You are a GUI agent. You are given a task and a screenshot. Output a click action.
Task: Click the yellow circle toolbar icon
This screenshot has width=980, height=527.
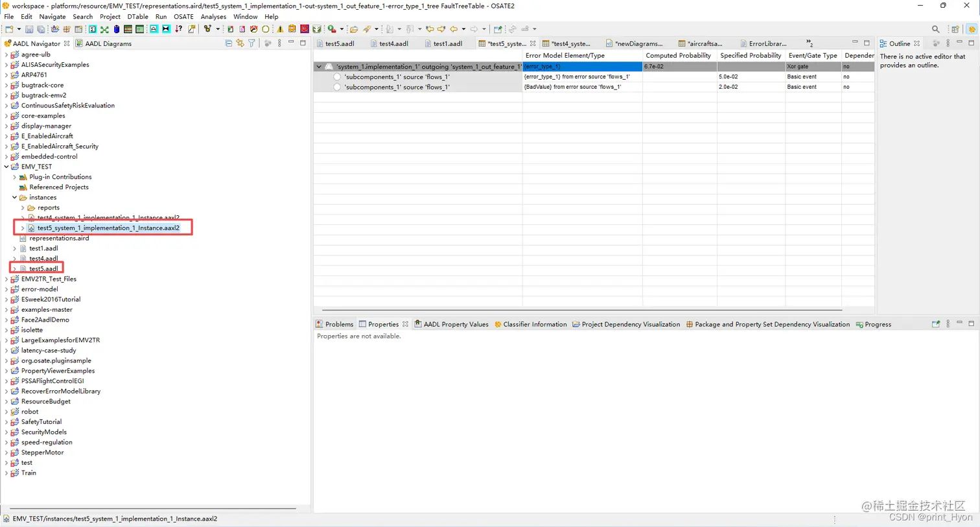click(265, 29)
